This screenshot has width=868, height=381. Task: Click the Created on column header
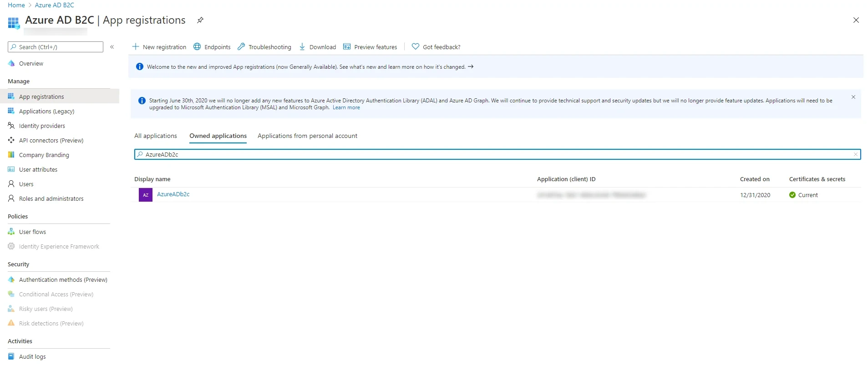pos(755,179)
